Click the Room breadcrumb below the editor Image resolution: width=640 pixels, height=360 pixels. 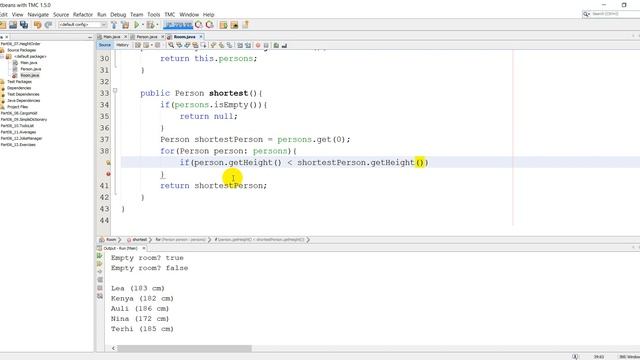(x=111, y=240)
